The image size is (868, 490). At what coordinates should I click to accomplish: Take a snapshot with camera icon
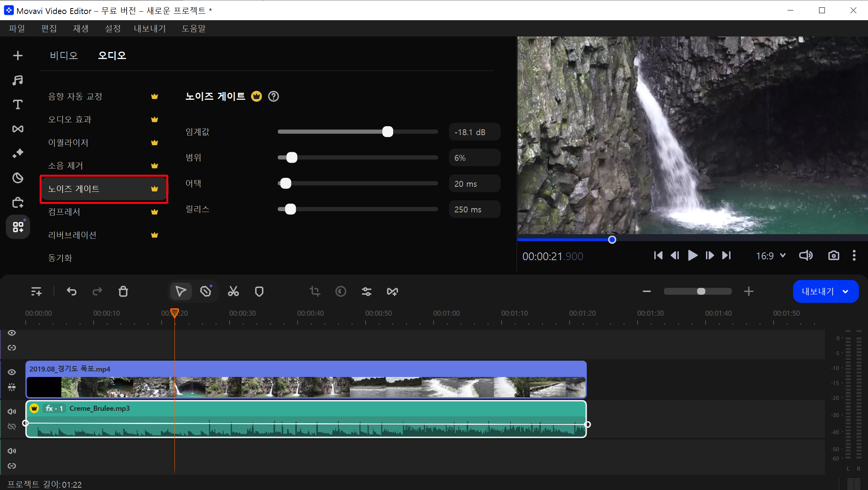pyautogui.click(x=833, y=255)
